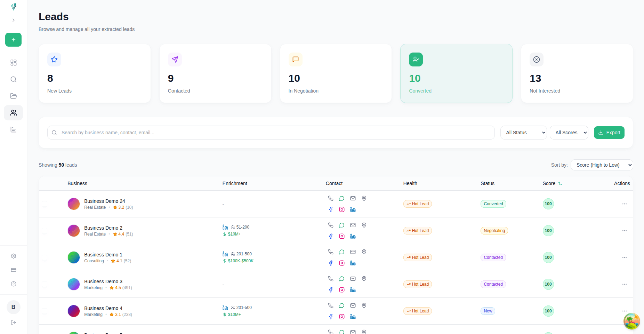The image size is (644, 334).
Task: Open actions menu for Business Demo 2
Action: (x=624, y=231)
